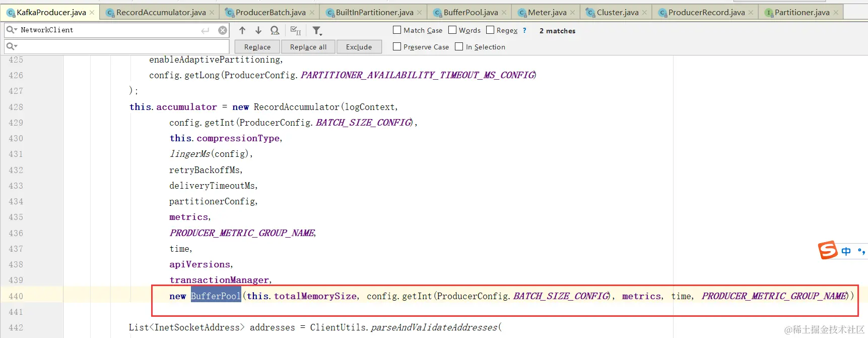Go to next occurrence arrow

click(258, 31)
